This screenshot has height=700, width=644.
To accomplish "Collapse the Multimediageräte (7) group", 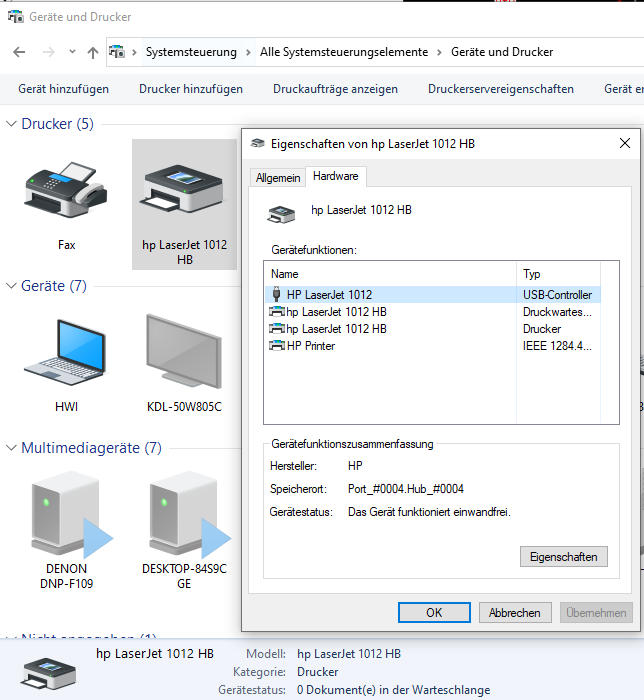I will click(x=12, y=447).
